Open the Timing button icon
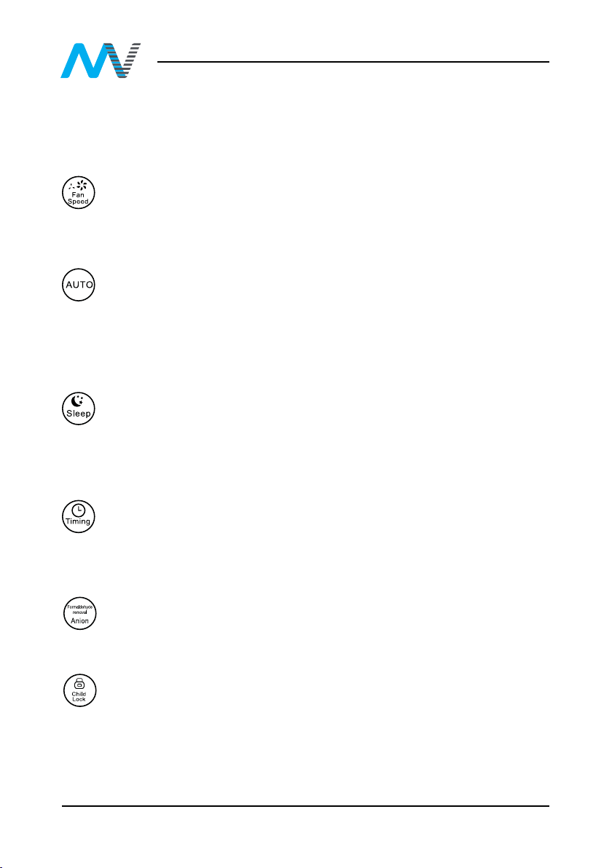The image size is (612, 868). point(78,516)
